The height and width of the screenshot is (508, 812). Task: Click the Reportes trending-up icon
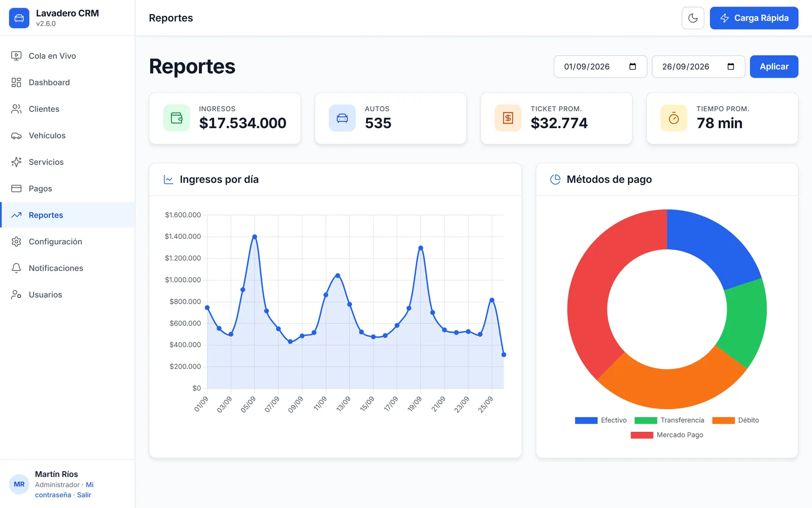pyautogui.click(x=16, y=215)
